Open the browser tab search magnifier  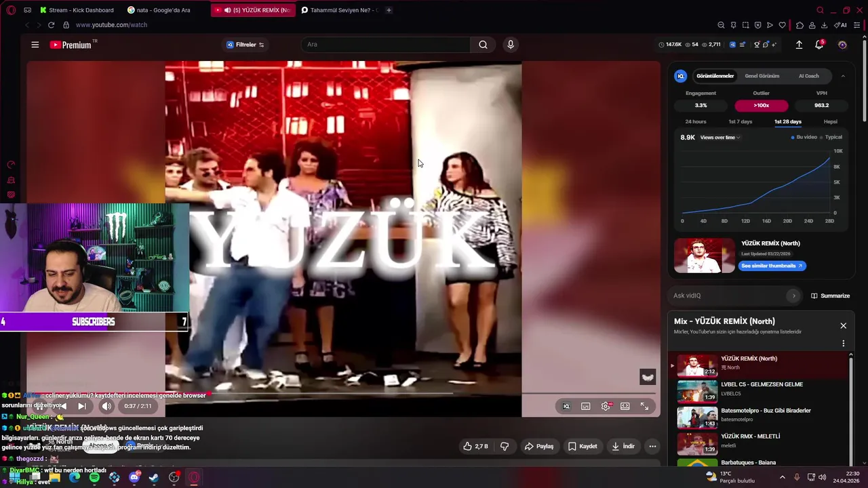pos(820,10)
